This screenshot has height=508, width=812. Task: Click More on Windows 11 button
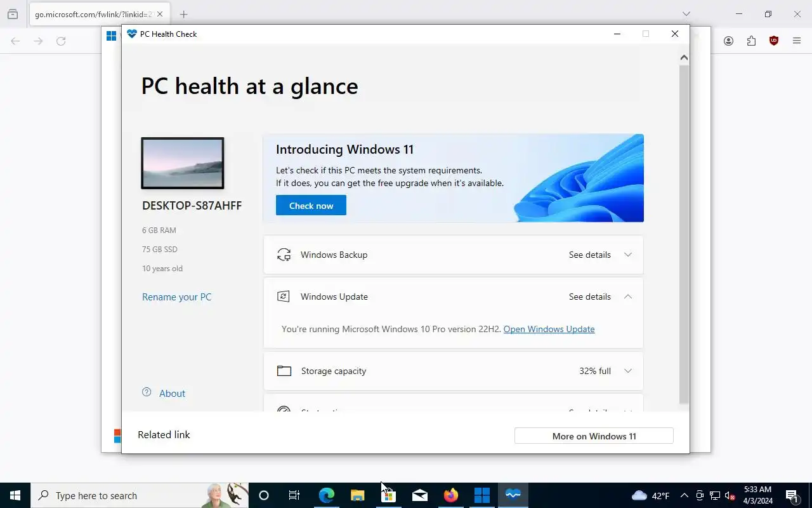(x=594, y=436)
